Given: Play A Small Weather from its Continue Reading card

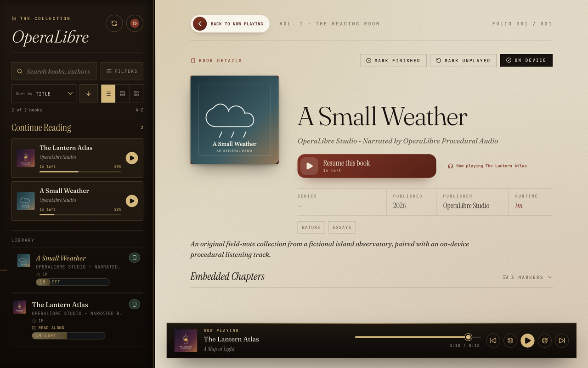Looking at the screenshot, I should pos(132,201).
